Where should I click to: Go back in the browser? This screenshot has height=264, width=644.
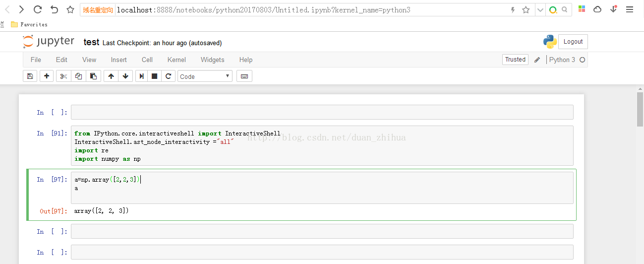(x=7, y=9)
